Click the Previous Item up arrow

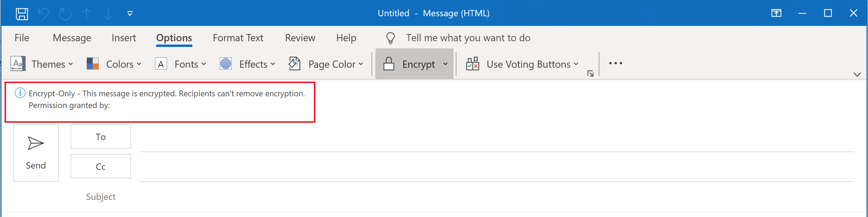(x=87, y=14)
